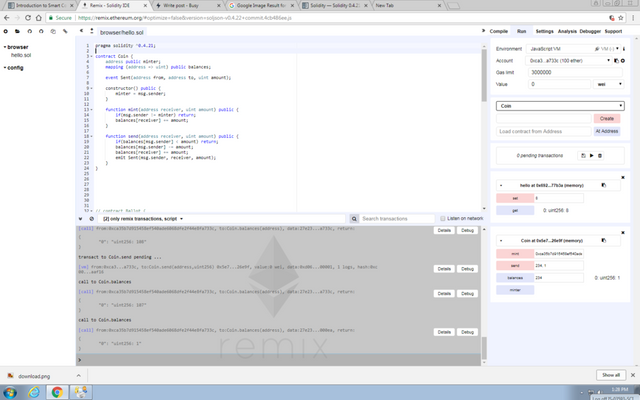Screen dimensions: 640x400
Task: Switch to the Compile tab
Action: pos(498,31)
